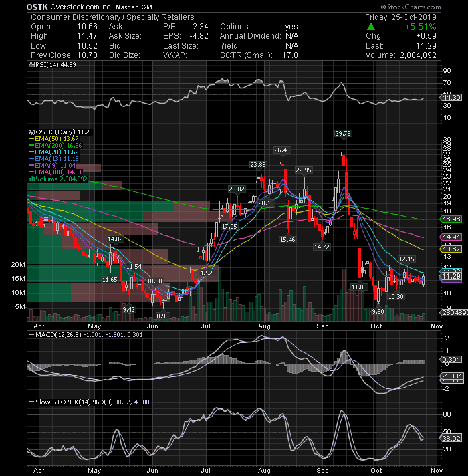
Task: Click the 12.20 price annotation
Action: (208, 273)
